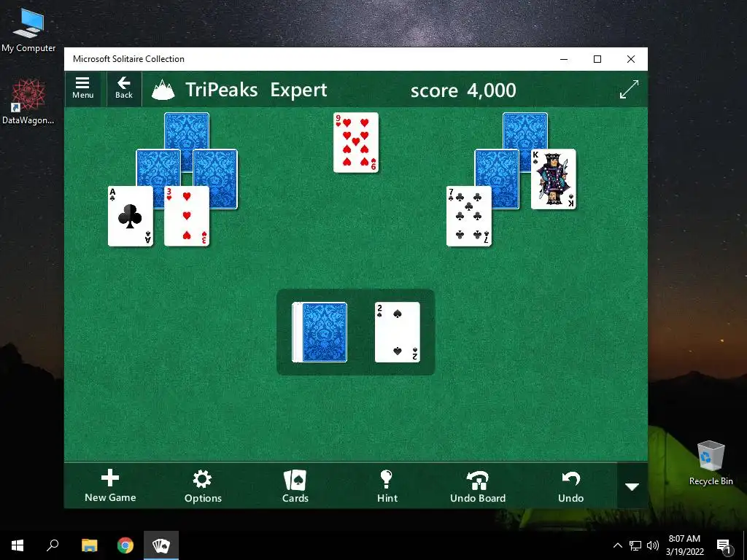Viewport: 747px width, 560px height.
Task: Go Back using the arrow button
Action: (x=124, y=88)
